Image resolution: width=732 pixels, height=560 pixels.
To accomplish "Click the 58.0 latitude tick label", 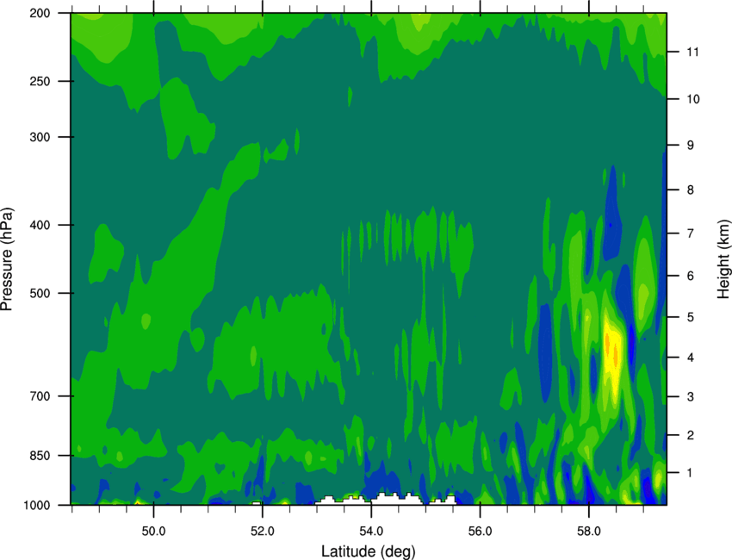I will [589, 532].
